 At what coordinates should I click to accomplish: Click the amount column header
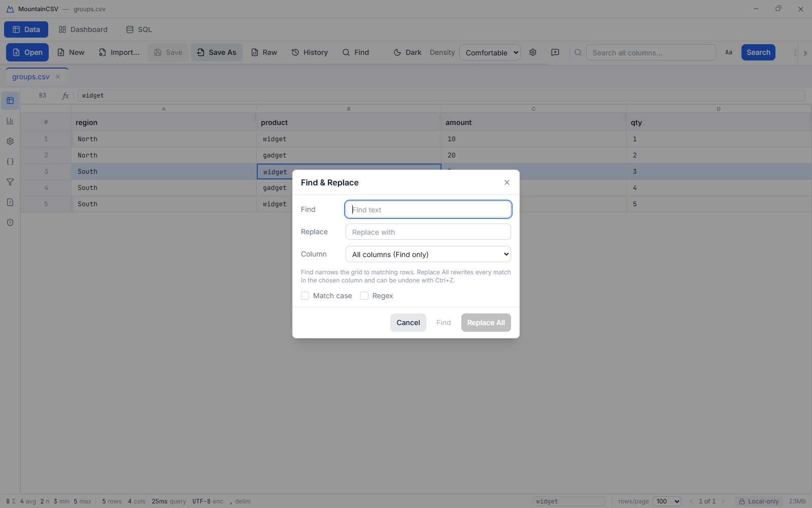pos(534,122)
